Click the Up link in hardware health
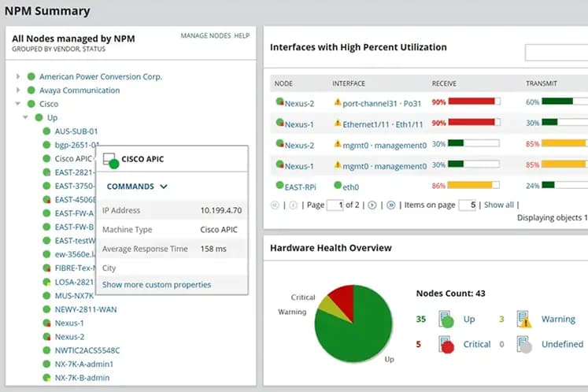Screen dimensions: 588x392 click(469, 320)
